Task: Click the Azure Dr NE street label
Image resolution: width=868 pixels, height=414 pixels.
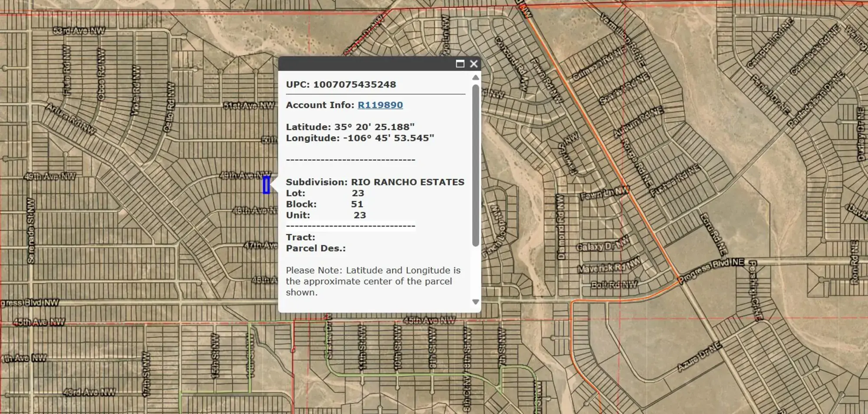Action: tap(699, 357)
